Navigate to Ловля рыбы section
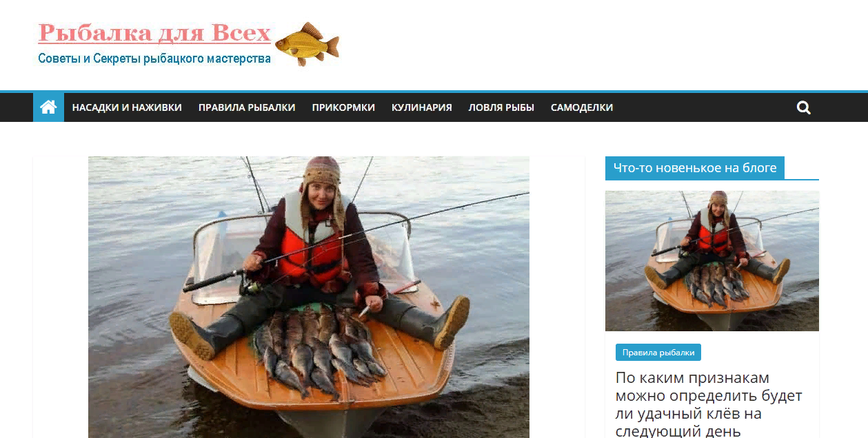The height and width of the screenshot is (438, 868). click(501, 107)
